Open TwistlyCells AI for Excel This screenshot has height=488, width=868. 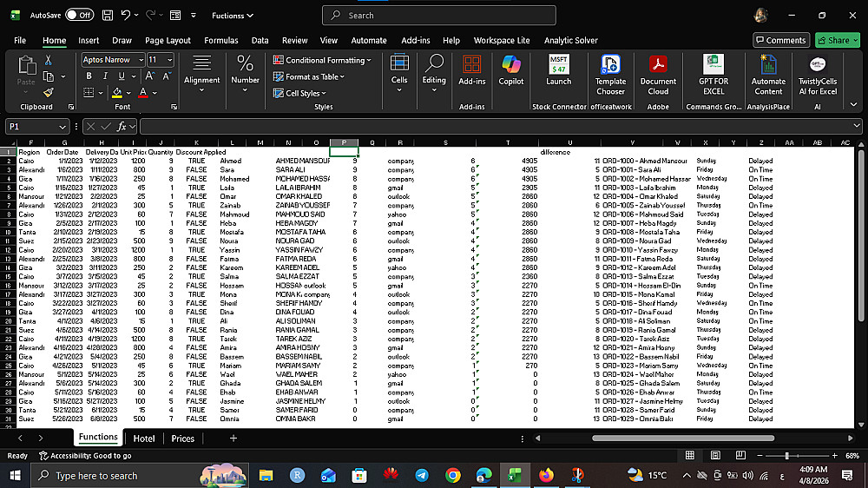pyautogui.click(x=818, y=76)
